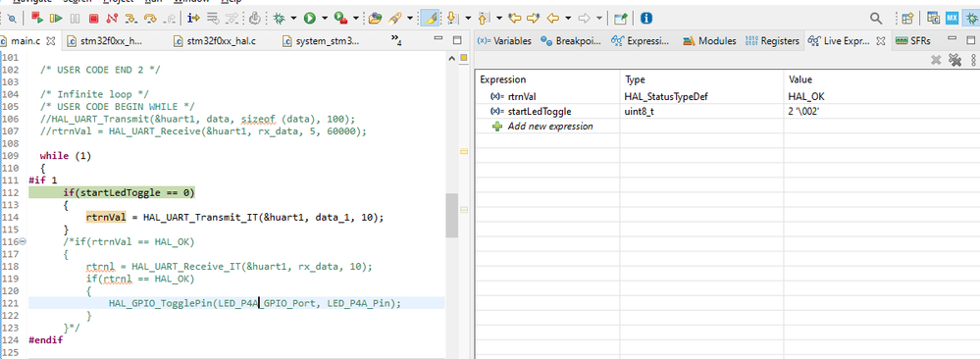Close the main.c editor tab
Screen dimensions: 980x359
pos(51,41)
